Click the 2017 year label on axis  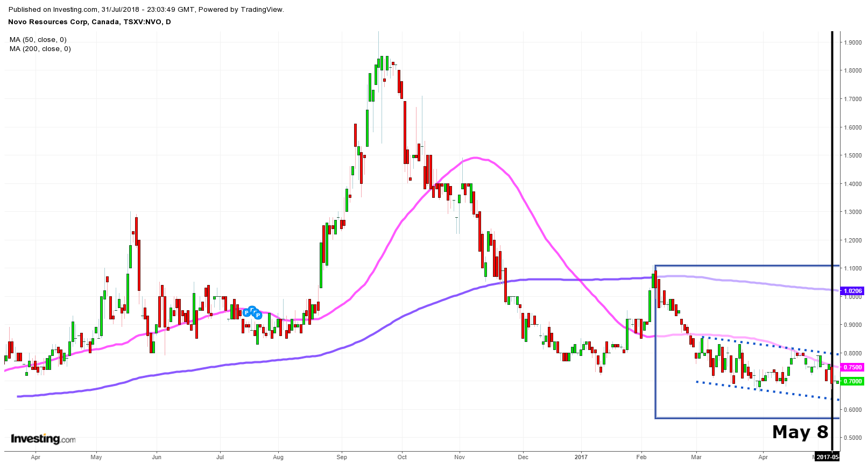581,457
